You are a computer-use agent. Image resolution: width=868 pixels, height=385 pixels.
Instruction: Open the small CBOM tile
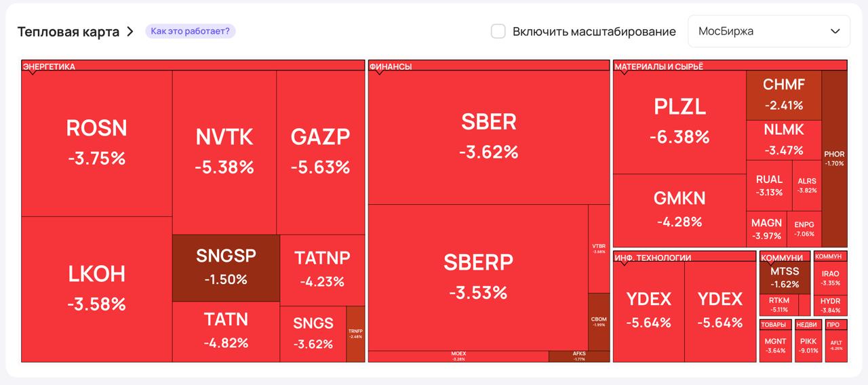(599, 321)
